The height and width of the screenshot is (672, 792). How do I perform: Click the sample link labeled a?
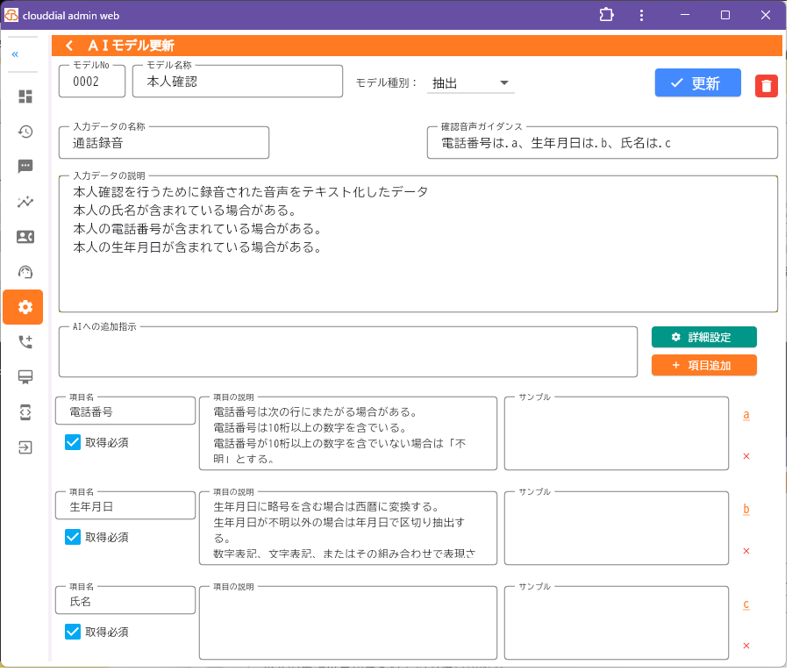pyautogui.click(x=746, y=413)
